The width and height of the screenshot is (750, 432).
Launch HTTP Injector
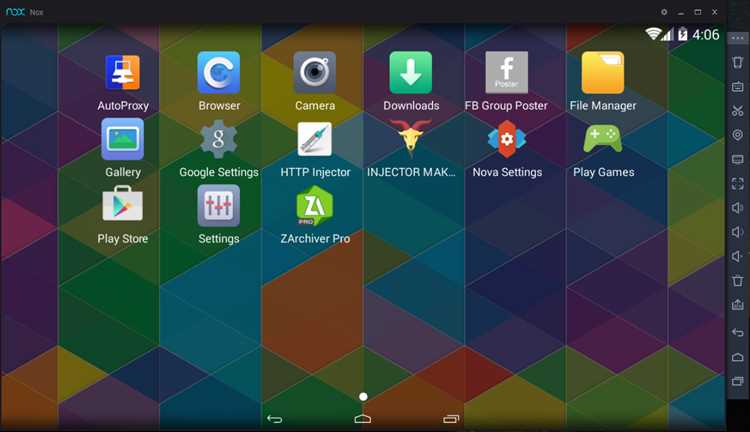314,140
